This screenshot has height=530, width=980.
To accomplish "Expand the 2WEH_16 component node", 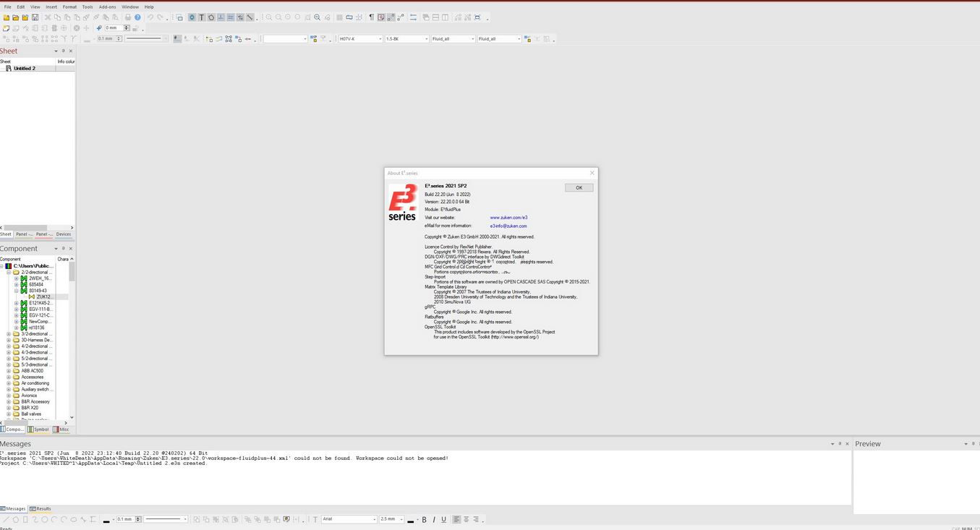I will (x=17, y=278).
